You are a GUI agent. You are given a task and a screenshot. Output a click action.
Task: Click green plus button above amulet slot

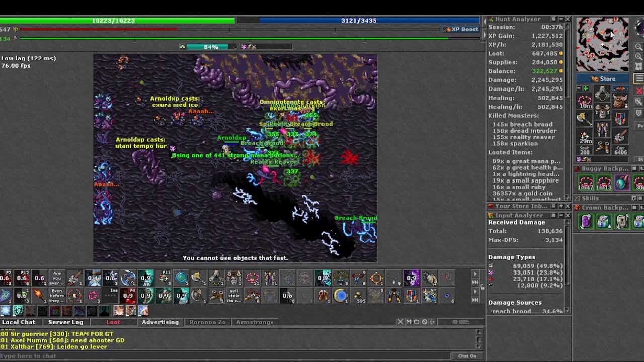point(585,88)
